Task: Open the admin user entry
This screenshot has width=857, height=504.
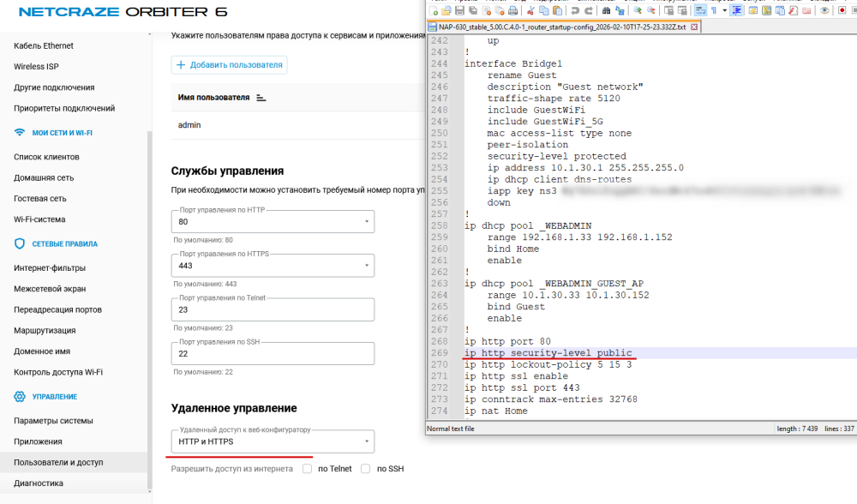Action: [189, 125]
